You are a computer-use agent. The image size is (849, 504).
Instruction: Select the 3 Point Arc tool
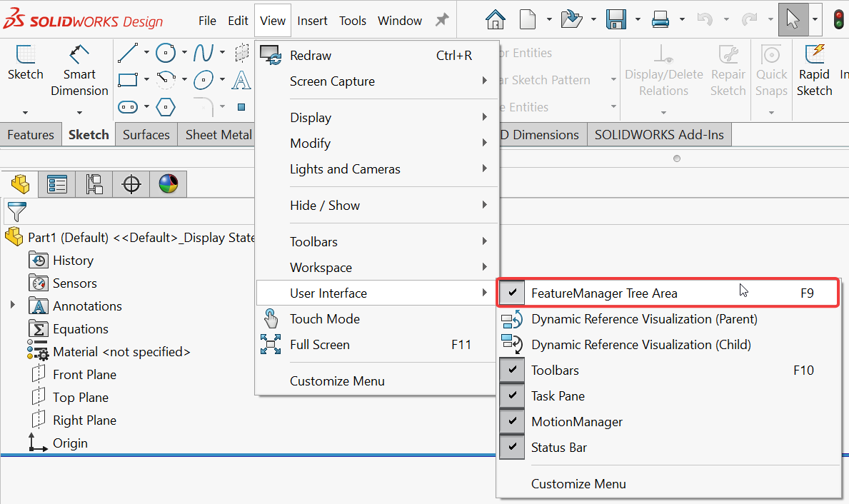166,79
